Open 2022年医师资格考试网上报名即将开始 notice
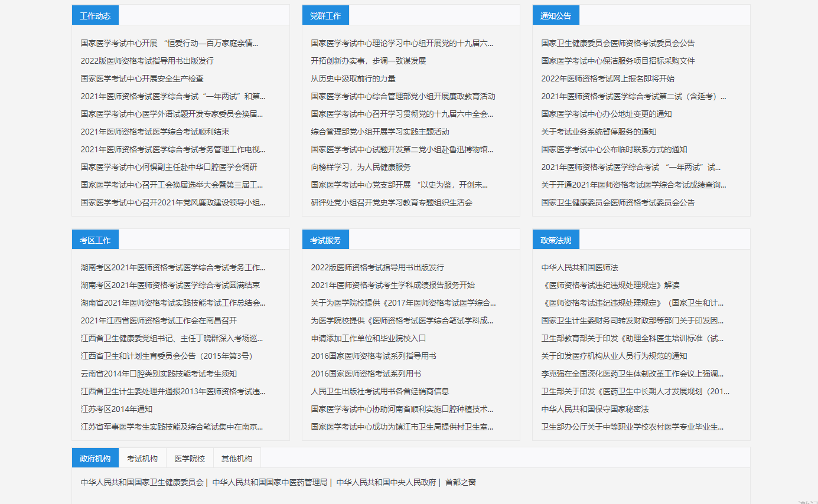This screenshot has width=818, height=504. click(608, 78)
